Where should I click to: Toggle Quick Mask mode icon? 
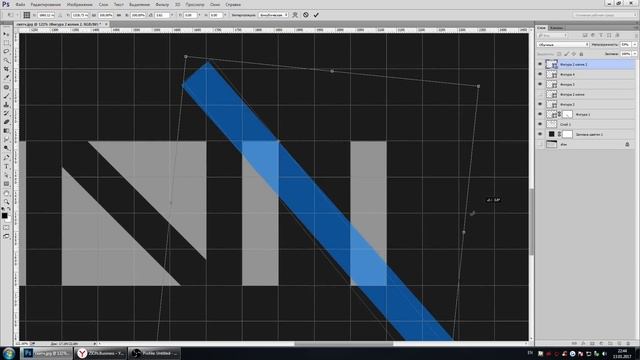coord(6,228)
